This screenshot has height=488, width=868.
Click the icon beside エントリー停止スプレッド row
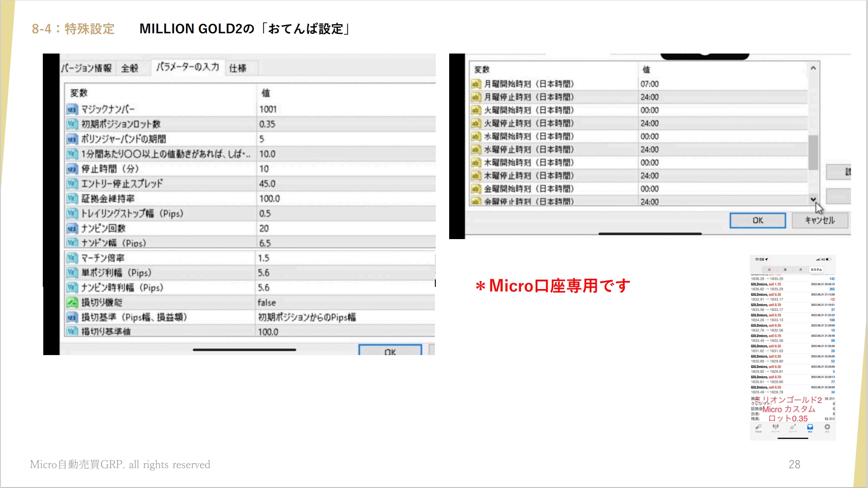72,184
